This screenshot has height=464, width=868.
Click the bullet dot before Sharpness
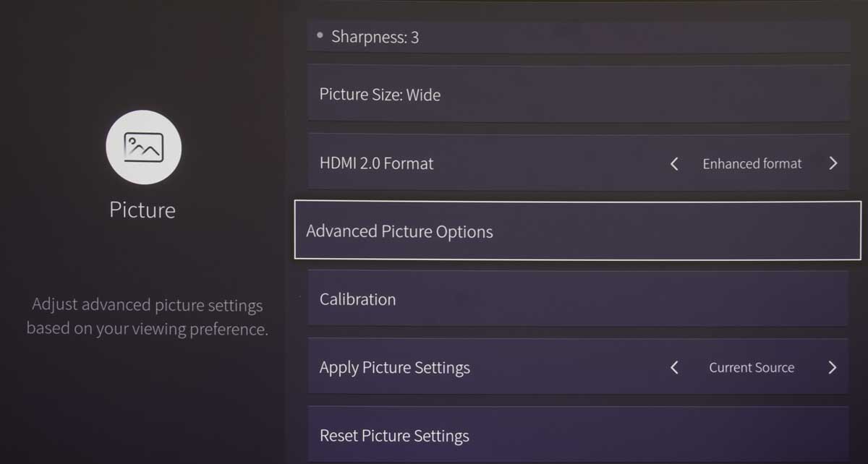(320, 35)
